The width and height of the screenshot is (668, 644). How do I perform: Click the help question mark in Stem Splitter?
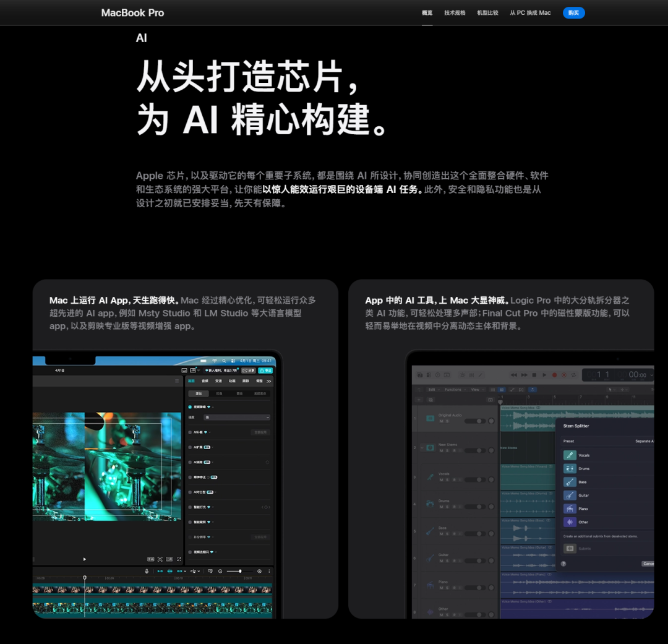[x=563, y=564]
